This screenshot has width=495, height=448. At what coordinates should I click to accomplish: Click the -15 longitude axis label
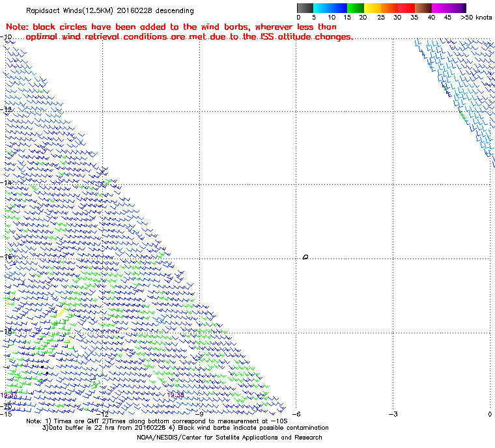(x=7, y=414)
